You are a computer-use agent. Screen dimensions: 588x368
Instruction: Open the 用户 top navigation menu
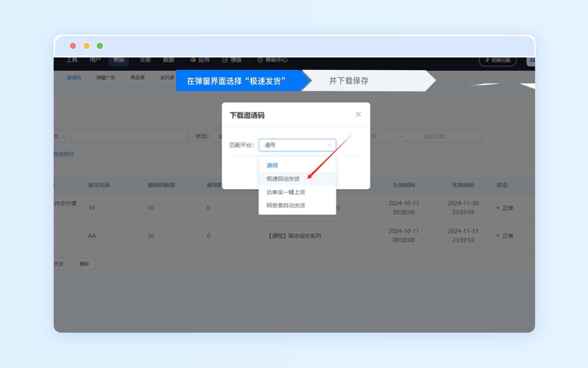coord(95,60)
